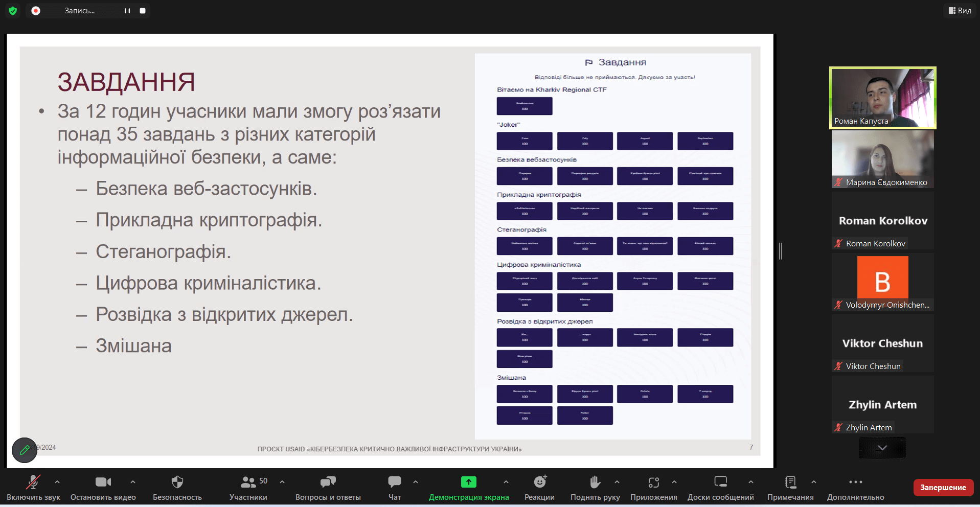
Task: Select Марина Євдокименко video thumbnail
Action: click(882, 159)
